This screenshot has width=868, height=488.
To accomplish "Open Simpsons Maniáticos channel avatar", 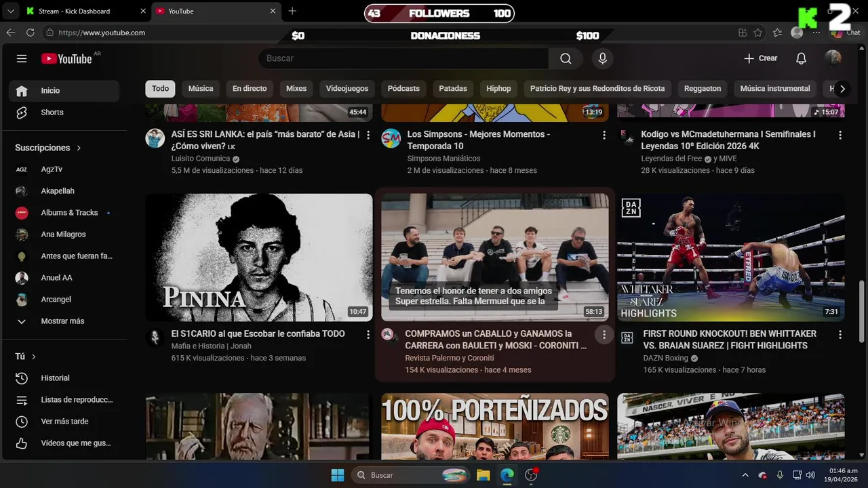I will click(391, 138).
